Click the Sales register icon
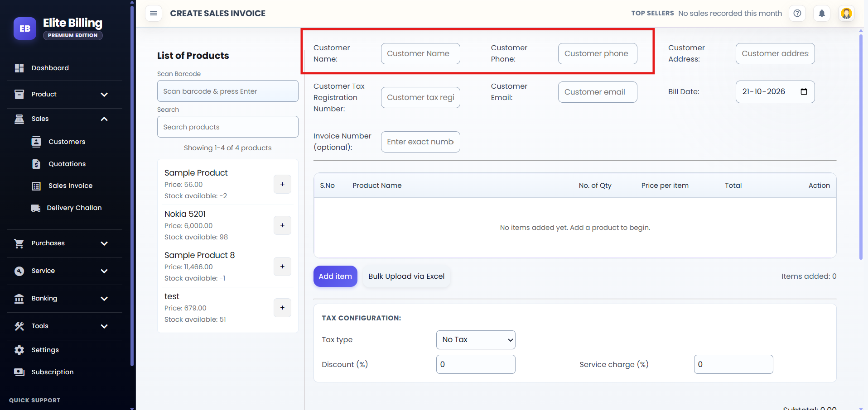Image resolution: width=868 pixels, height=410 pixels. pos(19,119)
